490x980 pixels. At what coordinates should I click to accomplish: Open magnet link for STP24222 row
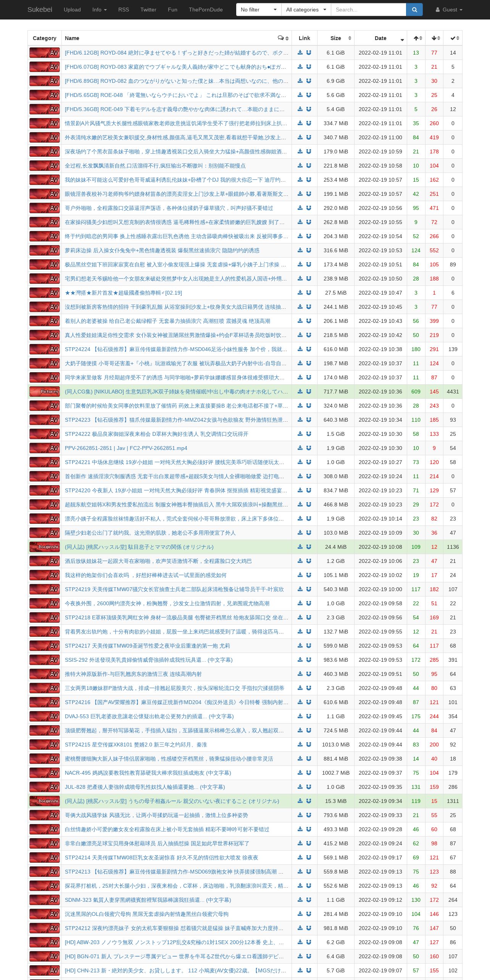309,434
